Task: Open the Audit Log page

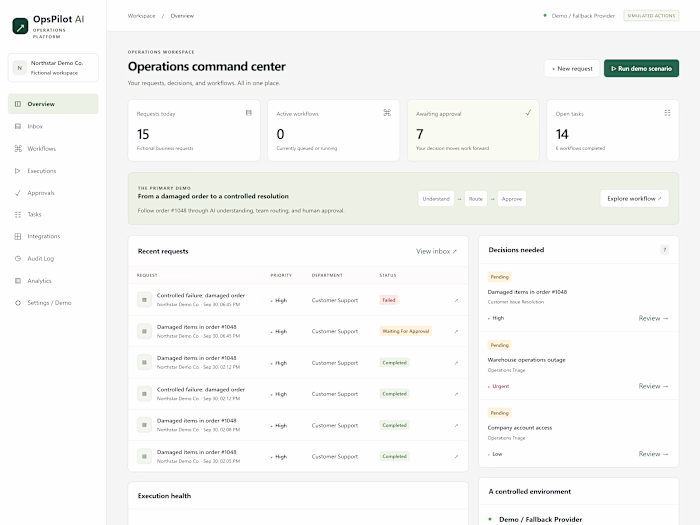Action: click(53, 258)
